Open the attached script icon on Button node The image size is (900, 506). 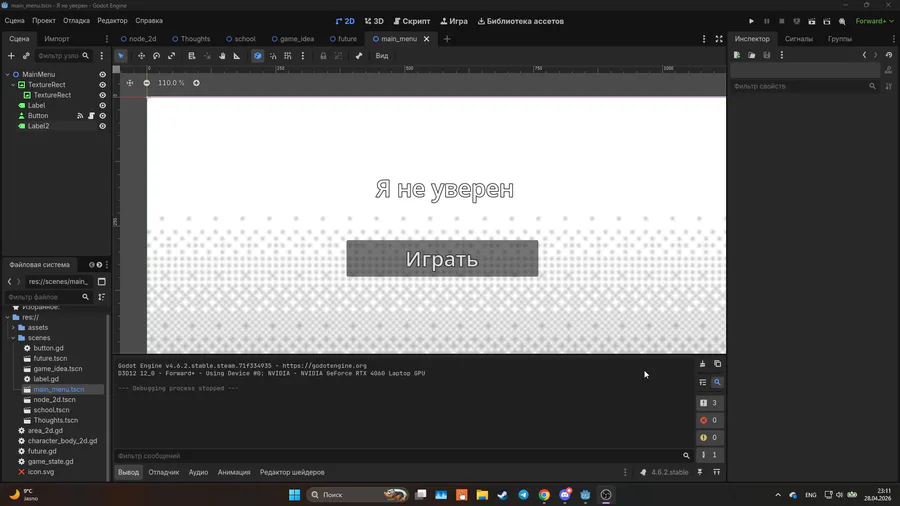[x=91, y=116]
